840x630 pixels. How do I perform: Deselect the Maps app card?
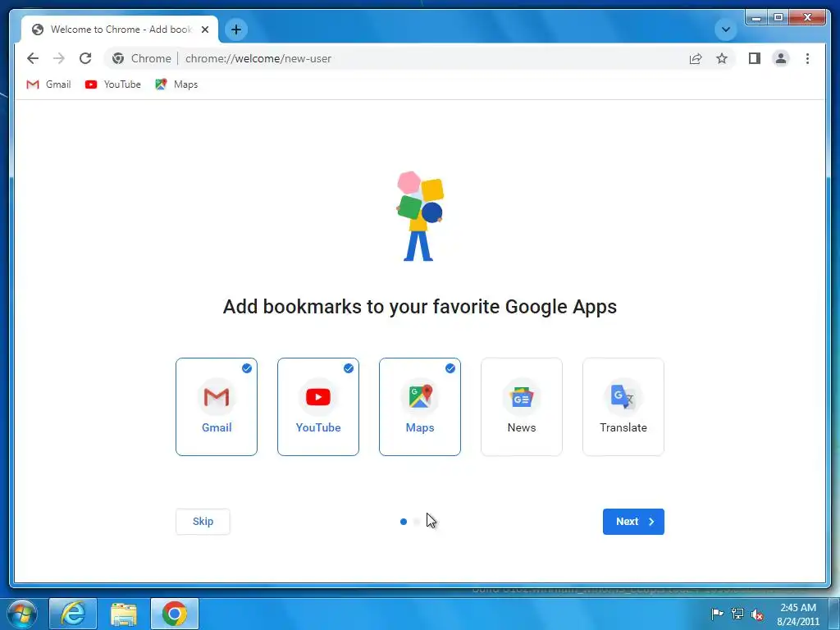420,407
